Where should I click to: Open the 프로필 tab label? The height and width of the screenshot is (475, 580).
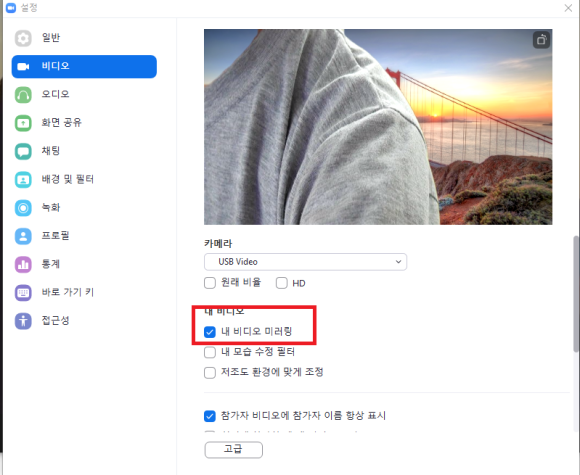point(55,236)
